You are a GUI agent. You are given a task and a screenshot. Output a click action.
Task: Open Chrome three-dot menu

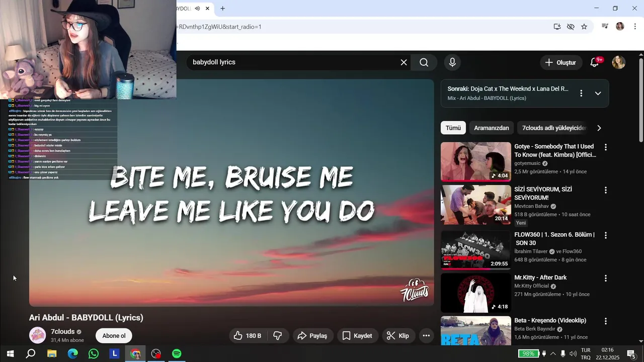(635, 26)
